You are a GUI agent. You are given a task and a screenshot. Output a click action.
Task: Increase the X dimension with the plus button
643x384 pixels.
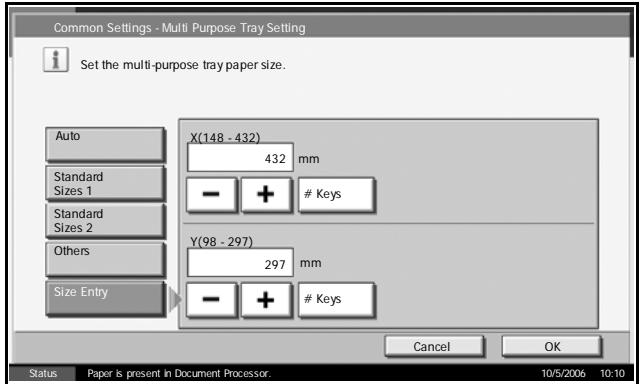266,194
